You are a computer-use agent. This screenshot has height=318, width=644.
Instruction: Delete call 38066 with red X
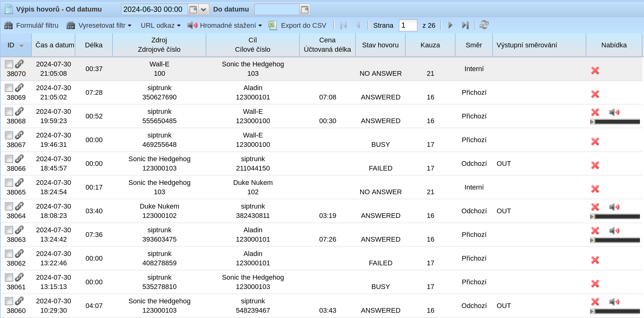(x=595, y=165)
